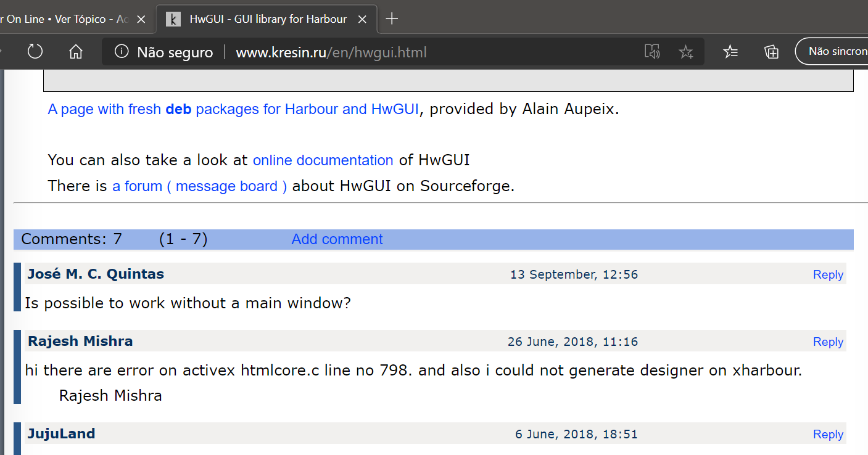Add page to favorites with star icon
Image resolution: width=868 pixels, height=455 pixels.
click(x=685, y=52)
